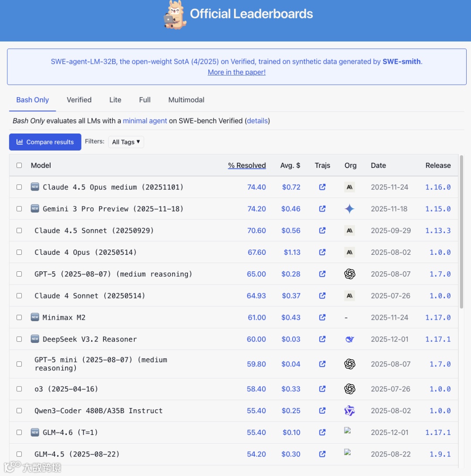Click 74.40 resolved score for Claude 4.5 Opus

(x=256, y=187)
